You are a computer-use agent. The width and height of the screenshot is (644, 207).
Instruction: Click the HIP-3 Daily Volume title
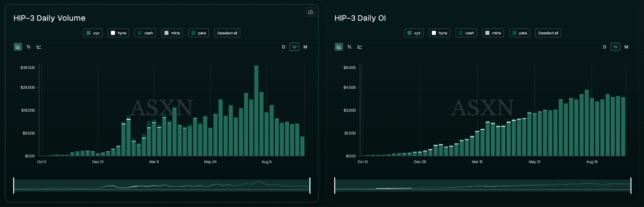point(49,18)
